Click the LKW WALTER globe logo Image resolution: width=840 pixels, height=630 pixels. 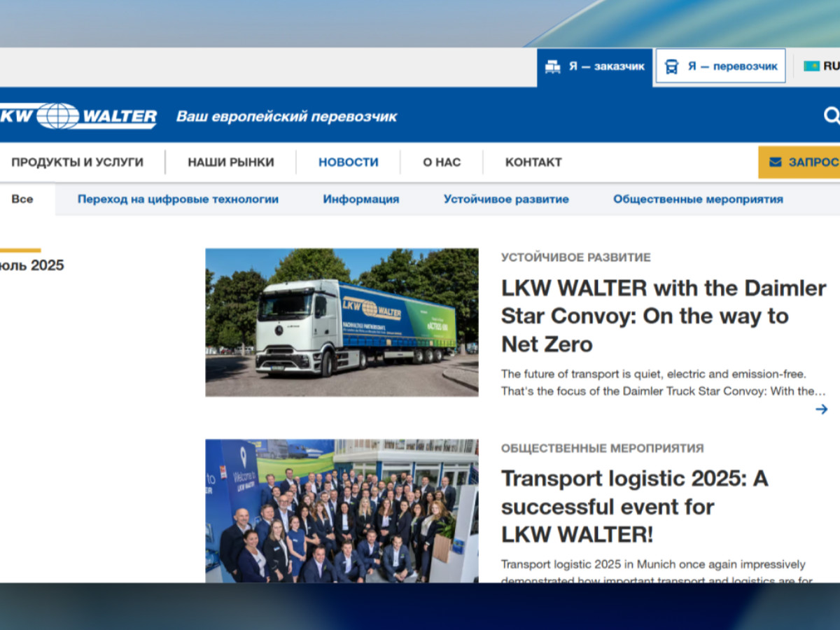coord(78,116)
